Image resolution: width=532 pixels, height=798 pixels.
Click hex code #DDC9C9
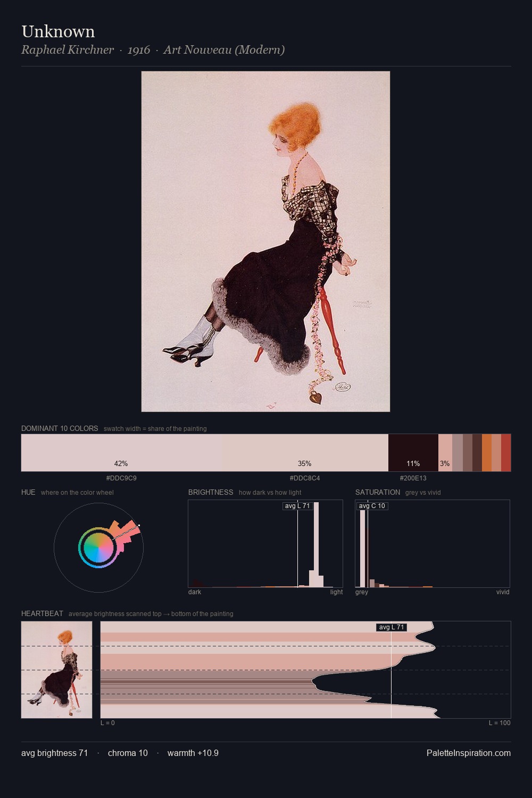click(x=121, y=478)
